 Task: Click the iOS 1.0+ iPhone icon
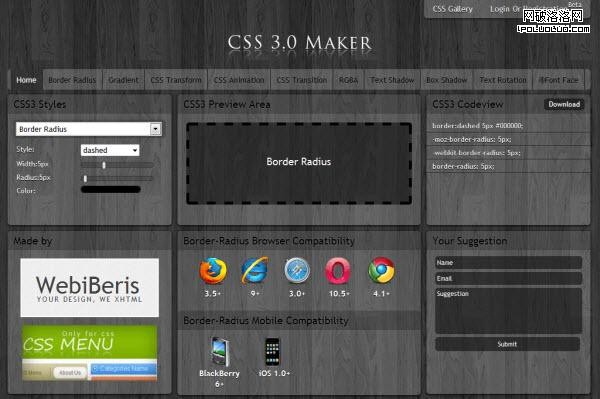[x=272, y=352]
